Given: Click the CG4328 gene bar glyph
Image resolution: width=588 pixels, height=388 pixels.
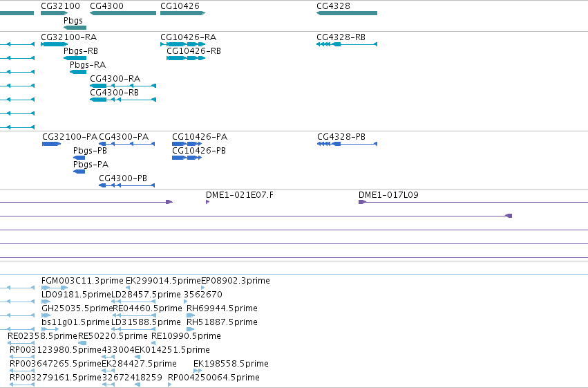Looking at the screenshot, I should point(347,13).
